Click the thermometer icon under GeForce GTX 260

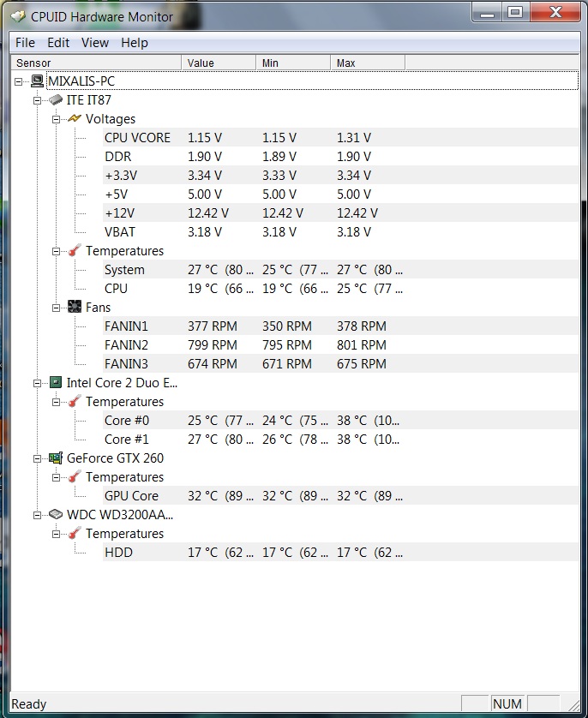click(75, 476)
